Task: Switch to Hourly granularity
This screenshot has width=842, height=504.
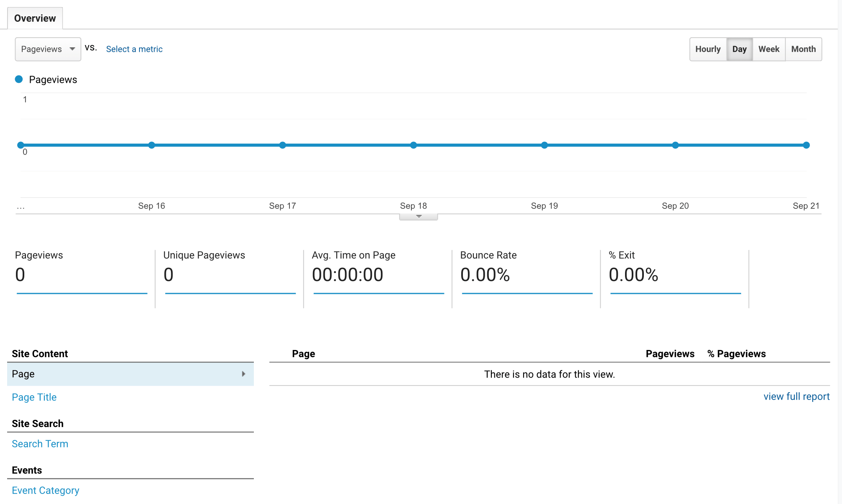Action: [708, 49]
